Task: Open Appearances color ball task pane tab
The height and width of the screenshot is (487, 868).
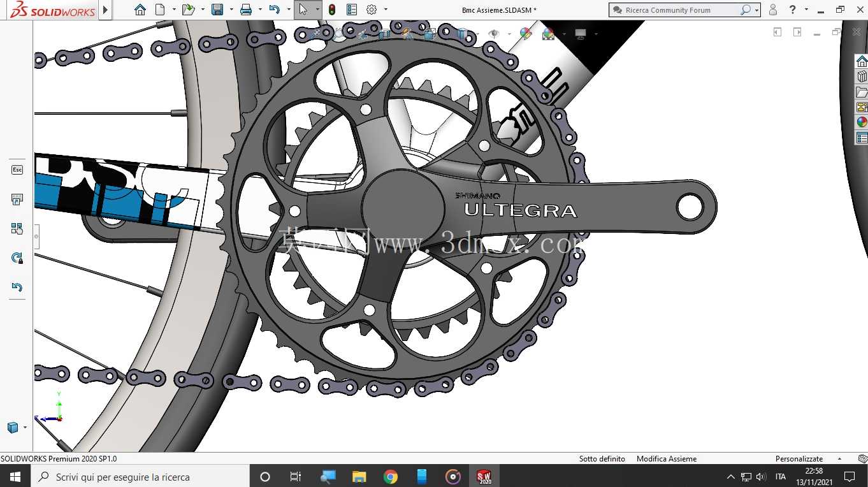Action: click(x=862, y=122)
